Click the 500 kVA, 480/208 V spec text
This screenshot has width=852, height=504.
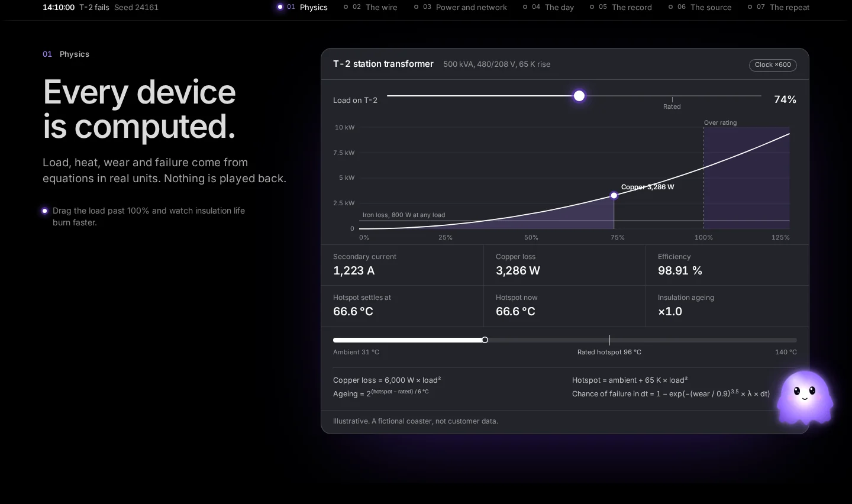[497, 64]
